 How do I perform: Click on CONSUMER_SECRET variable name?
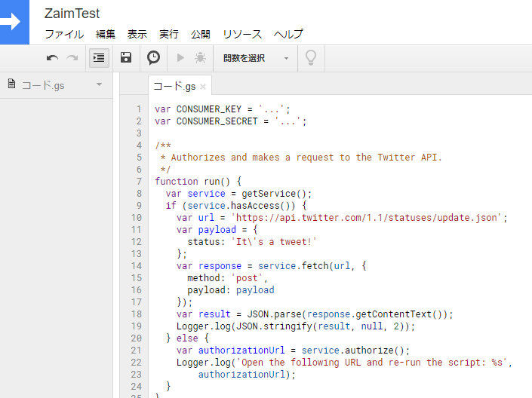click(217, 121)
